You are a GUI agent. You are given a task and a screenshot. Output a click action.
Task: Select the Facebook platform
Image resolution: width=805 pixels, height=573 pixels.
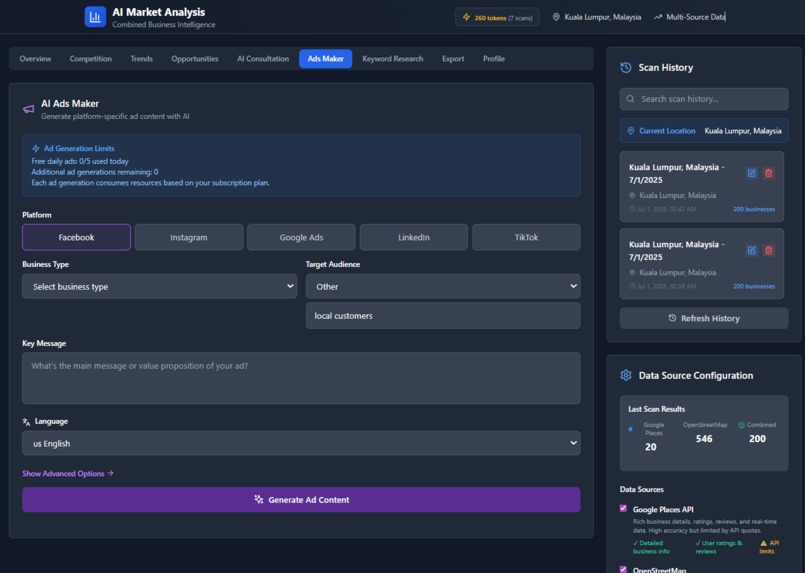pyautogui.click(x=76, y=237)
